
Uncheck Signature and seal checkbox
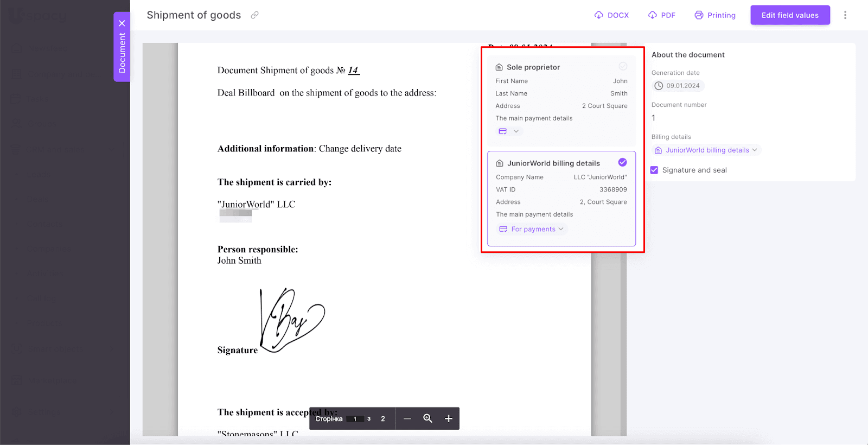(654, 170)
